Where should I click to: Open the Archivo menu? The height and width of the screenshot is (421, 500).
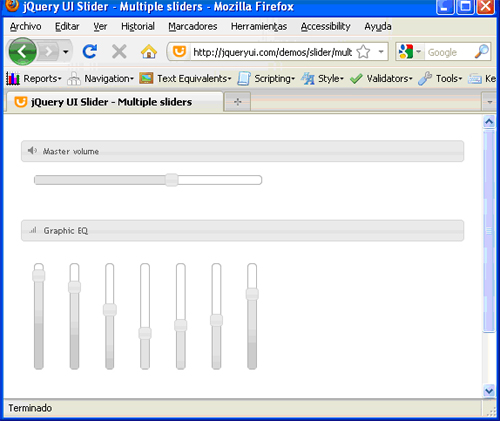click(x=25, y=26)
